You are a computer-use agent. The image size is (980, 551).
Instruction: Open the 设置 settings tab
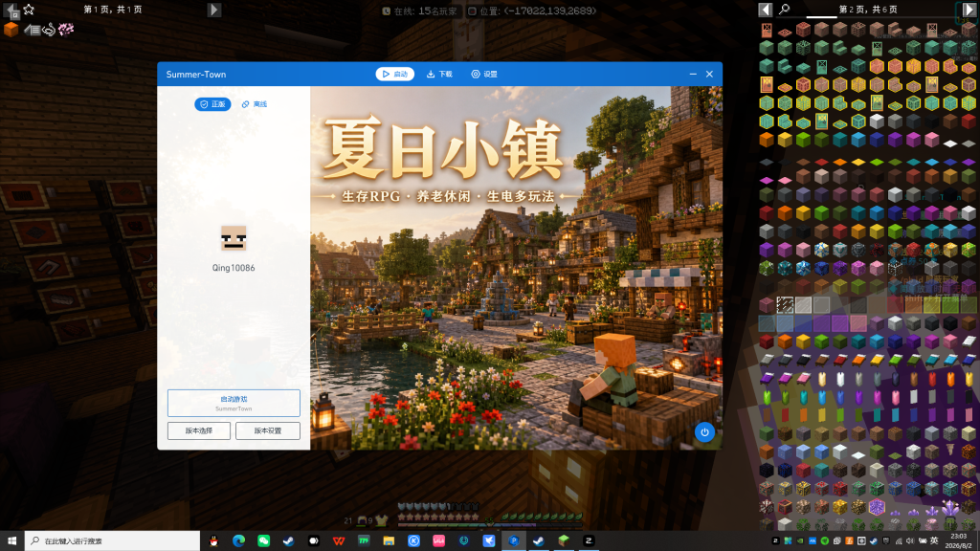point(484,74)
